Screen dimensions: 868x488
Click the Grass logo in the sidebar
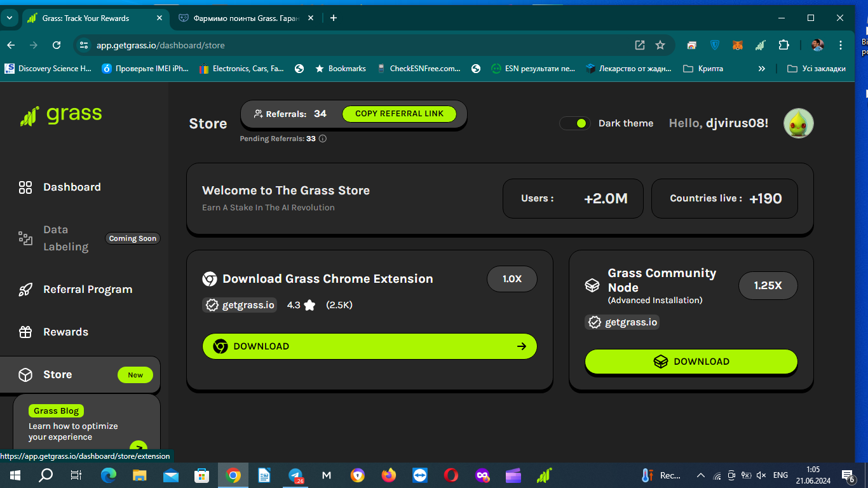click(x=61, y=115)
